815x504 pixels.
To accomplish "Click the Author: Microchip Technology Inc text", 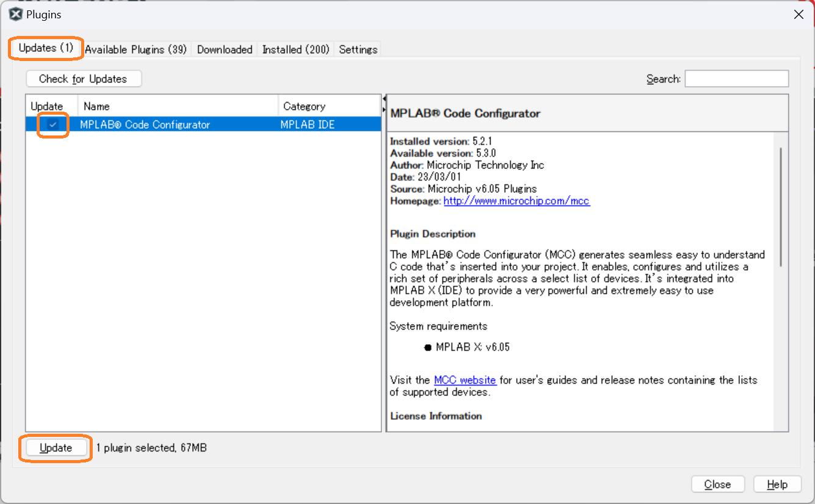I will coord(467,165).
